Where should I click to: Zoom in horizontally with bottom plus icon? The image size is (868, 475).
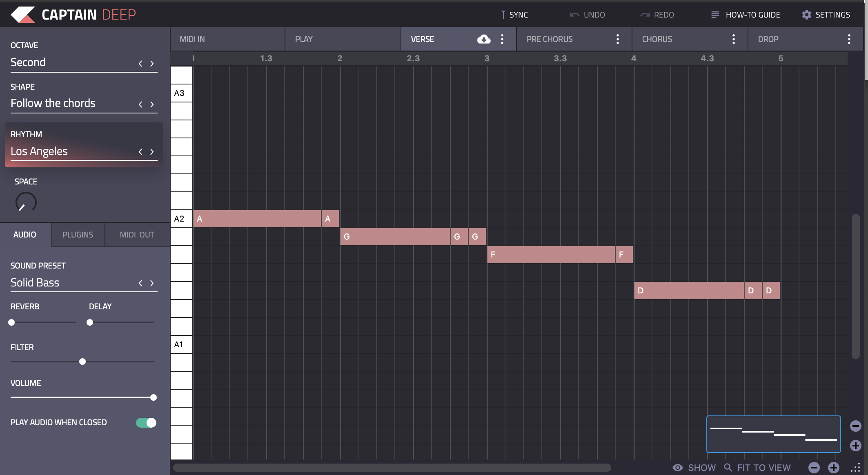[834, 468]
